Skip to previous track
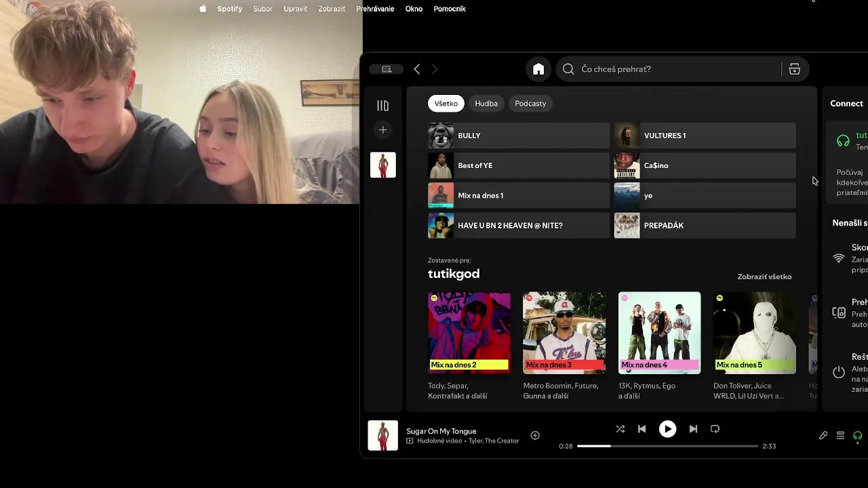This screenshot has width=868, height=488. tap(642, 429)
